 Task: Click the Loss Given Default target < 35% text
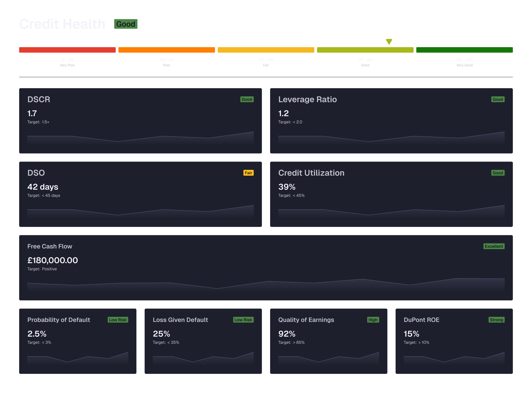pos(166,343)
